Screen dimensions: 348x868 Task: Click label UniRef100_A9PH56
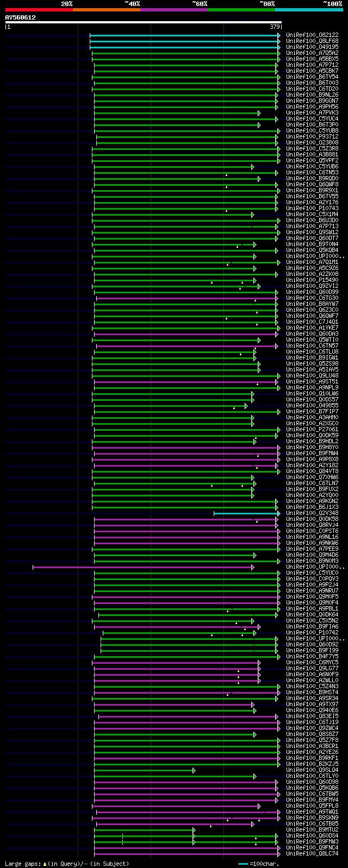pyautogui.click(x=312, y=106)
